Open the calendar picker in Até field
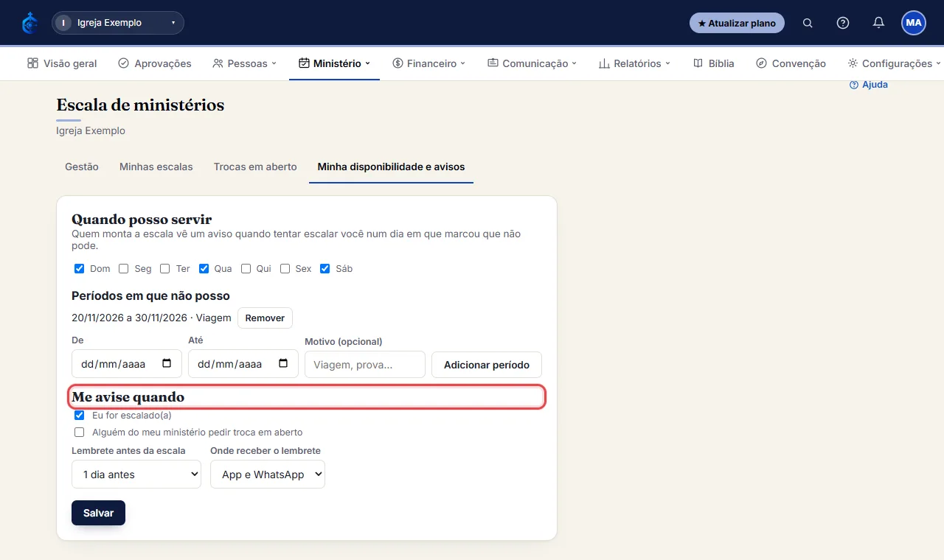Screen dimensions: 944x560 (x=283, y=363)
